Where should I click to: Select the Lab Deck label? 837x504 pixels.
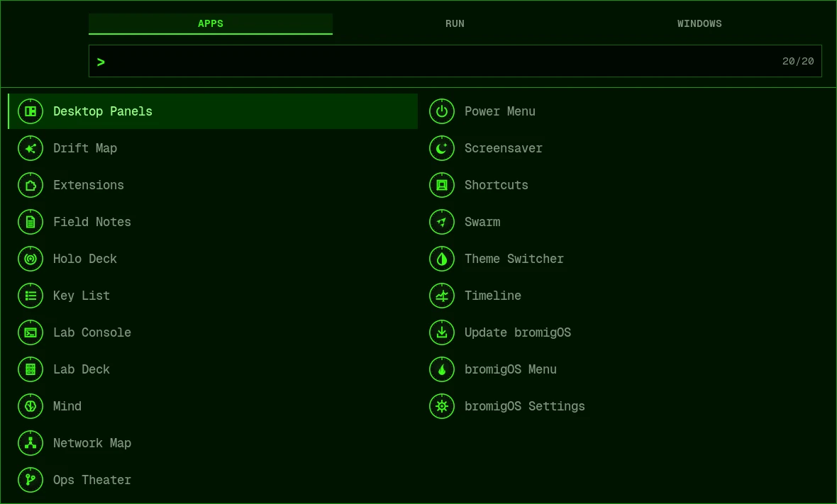[x=81, y=369]
